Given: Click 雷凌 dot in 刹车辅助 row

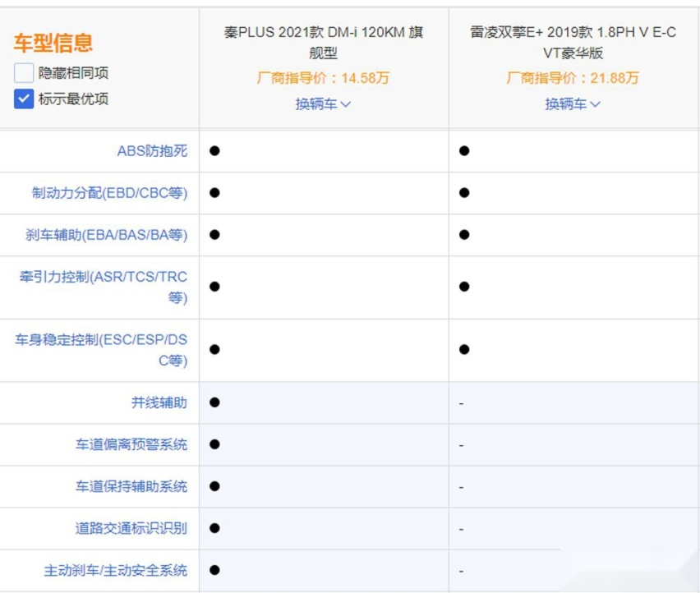Looking at the screenshot, I should click(464, 235).
